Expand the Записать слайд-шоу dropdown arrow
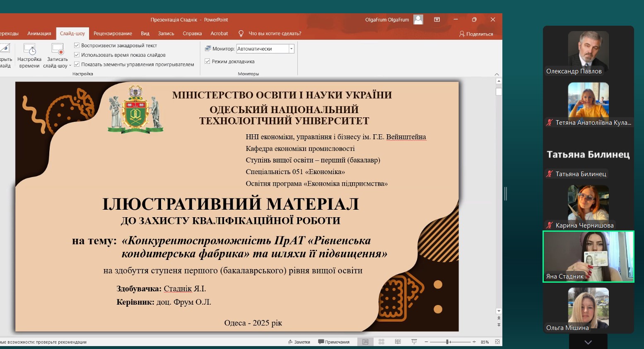Viewport: 644px width, 349px height. (70, 65)
